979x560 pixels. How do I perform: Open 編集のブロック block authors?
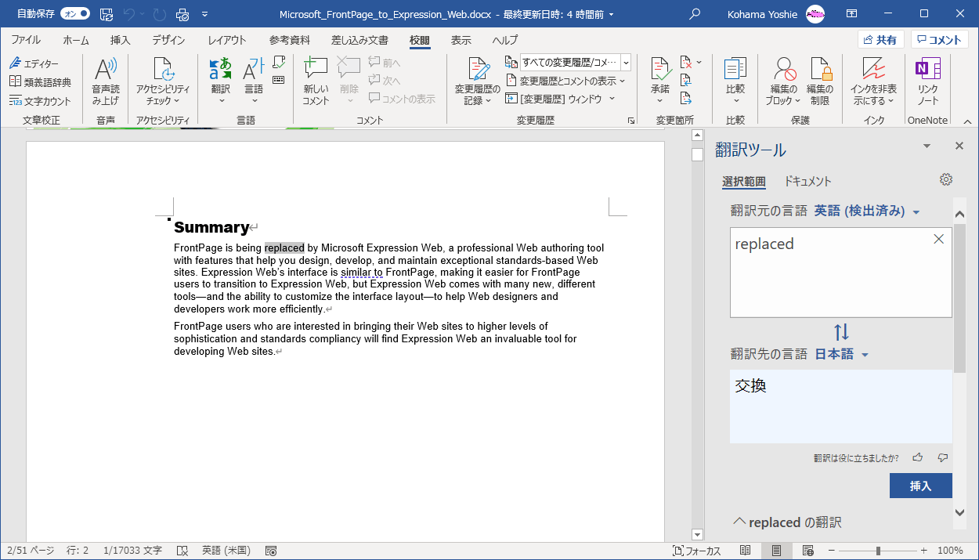(x=783, y=81)
